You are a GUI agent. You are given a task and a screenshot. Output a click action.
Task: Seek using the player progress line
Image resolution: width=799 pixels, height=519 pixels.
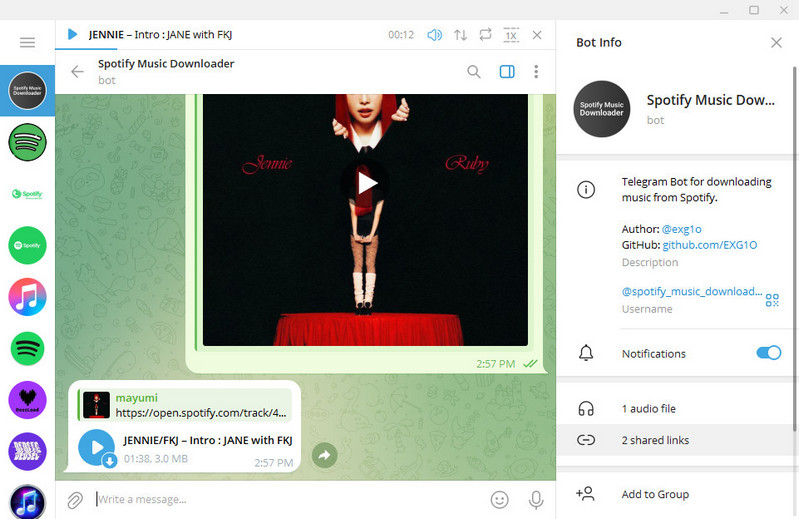(x=305, y=49)
